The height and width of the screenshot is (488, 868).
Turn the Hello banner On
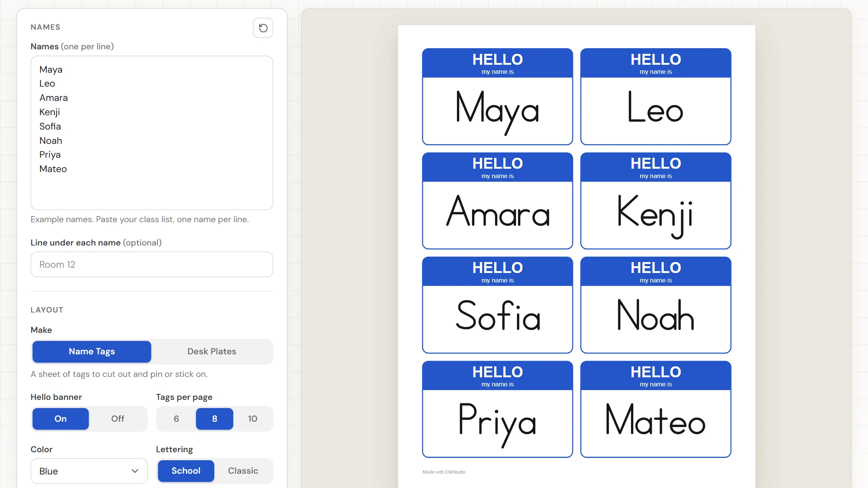pyautogui.click(x=61, y=419)
